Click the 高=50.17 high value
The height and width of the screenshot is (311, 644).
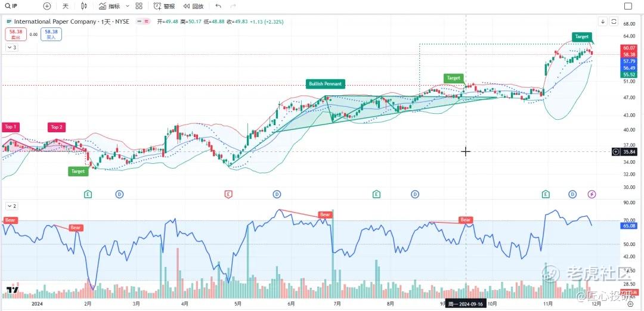[191, 21]
